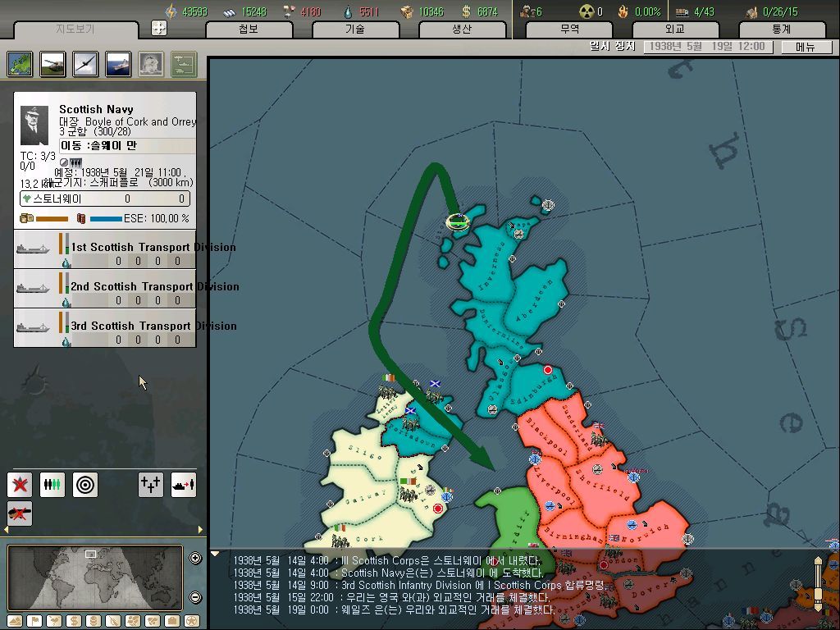Collapse message log with the white triangle
The width and height of the screenshot is (840, 630).
pyautogui.click(x=216, y=554)
